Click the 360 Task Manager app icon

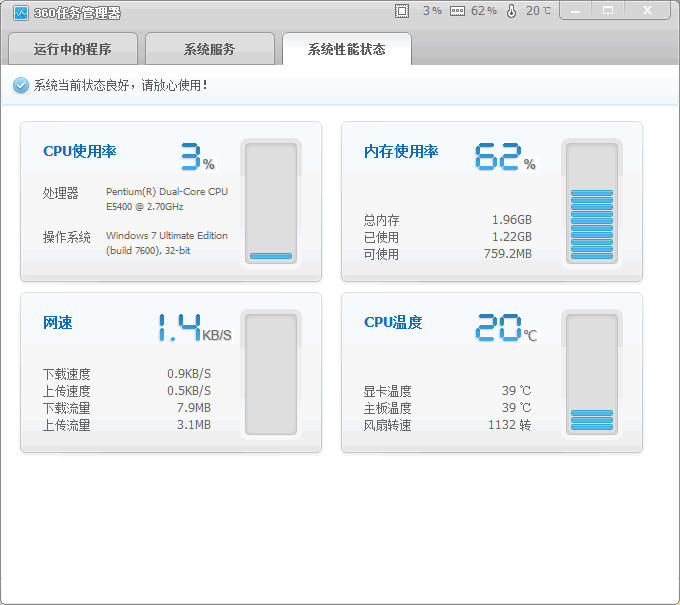pyautogui.click(x=20, y=12)
